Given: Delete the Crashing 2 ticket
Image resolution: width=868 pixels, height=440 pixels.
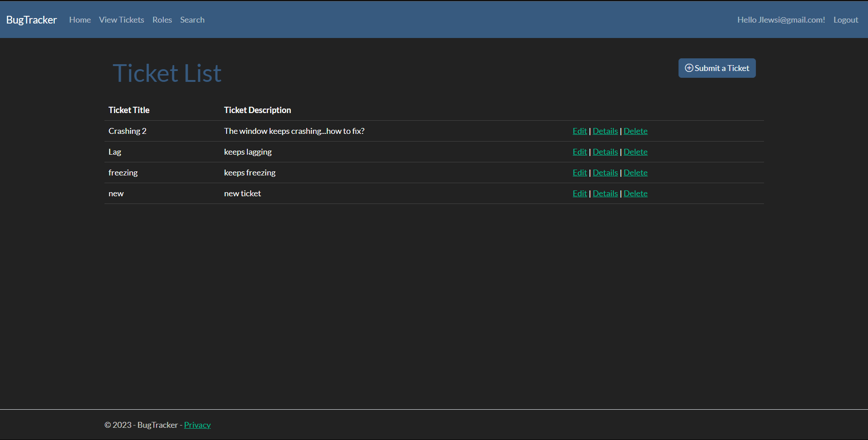Looking at the screenshot, I should pyautogui.click(x=636, y=131).
